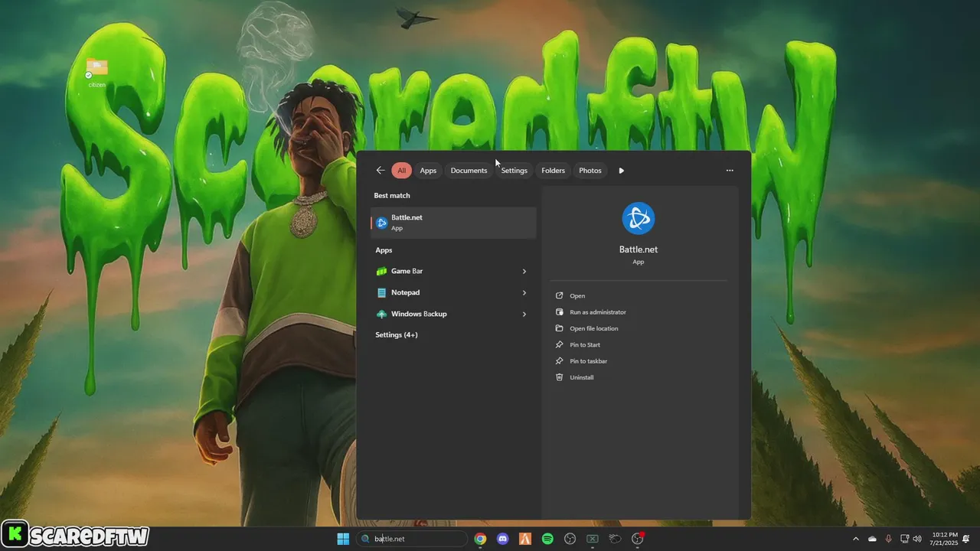
Task: Click the Windows Backup cloud icon
Action: click(x=382, y=314)
